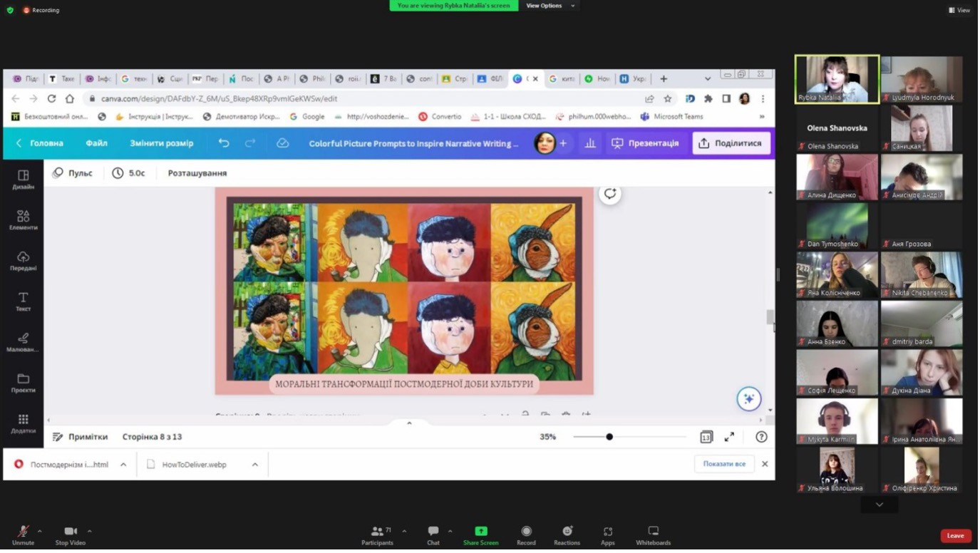The image size is (980, 553).
Task: Expand the arrow beside Participants
Action: point(404,531)
